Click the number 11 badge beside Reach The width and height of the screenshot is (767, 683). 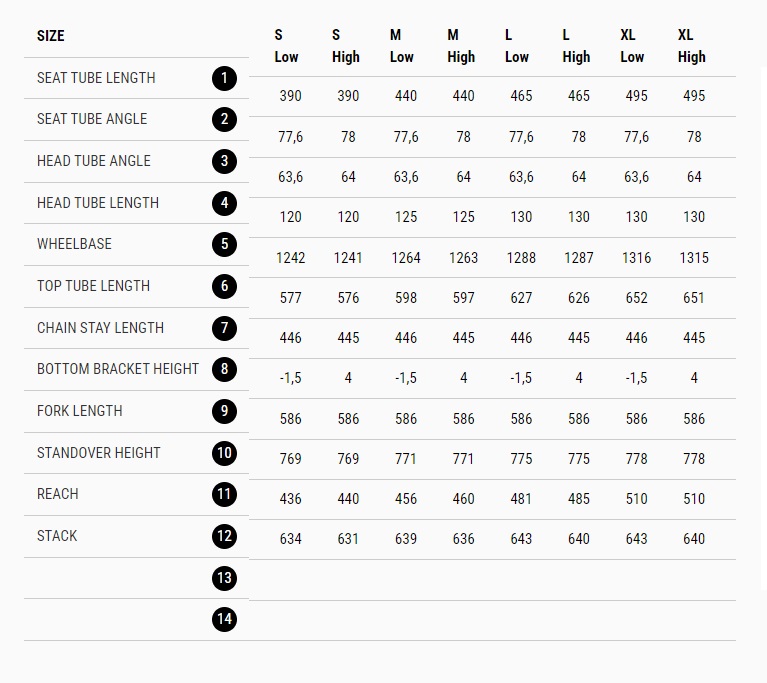[x=225, y=494]
